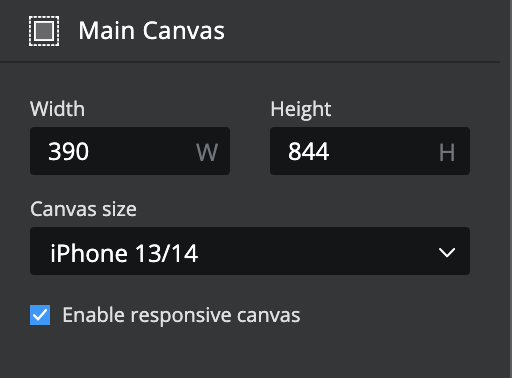Click the iPhone 13/14 preset text
This screenshot has height=378, width=512.
coord(124,253)
